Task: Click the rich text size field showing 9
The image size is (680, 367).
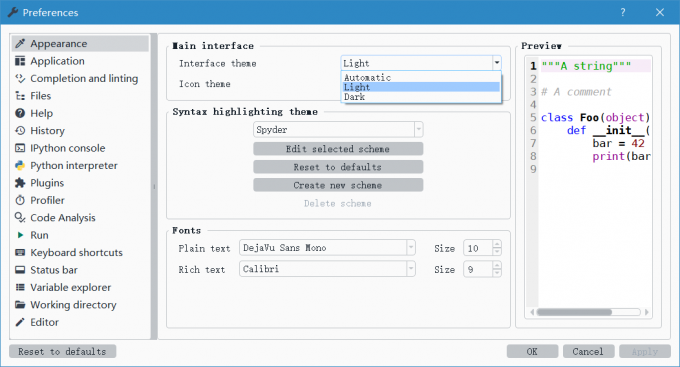Action: 478,269
